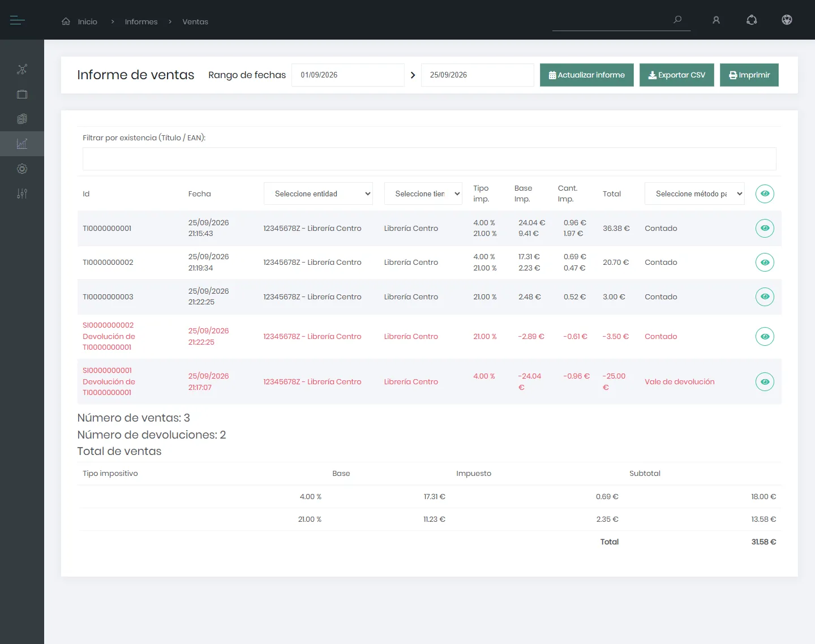Click the search magnifier icon
The image size is (815, 644).
tap(677, 20)
